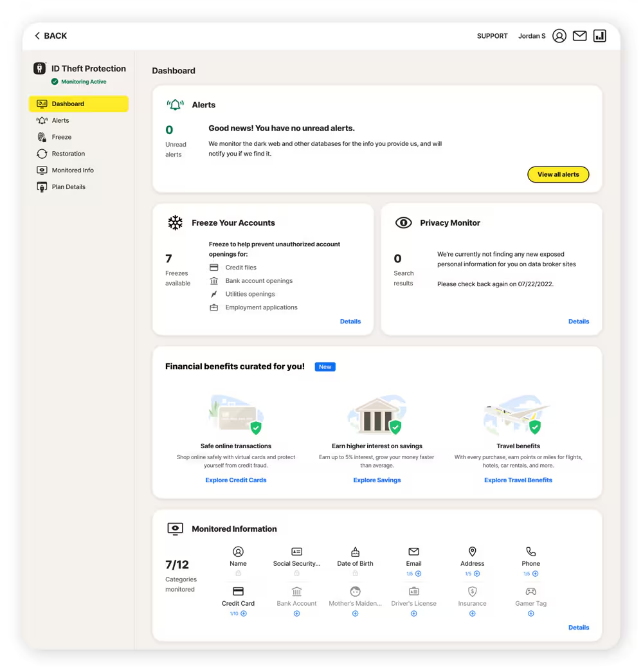643x672 pixels.
Task: Open the SUPPORT link
Action: (x=492, y=36)
